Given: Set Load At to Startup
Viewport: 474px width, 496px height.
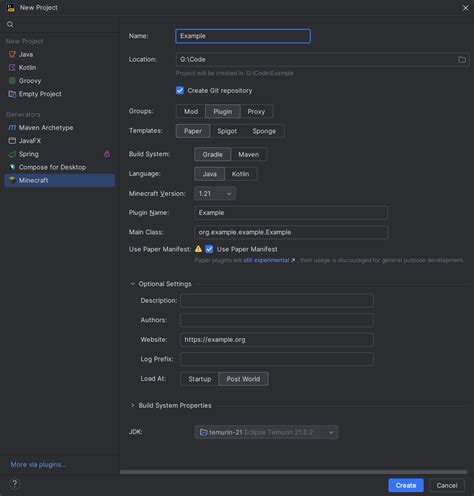Looking at the screenshot, I should [200, 379].
